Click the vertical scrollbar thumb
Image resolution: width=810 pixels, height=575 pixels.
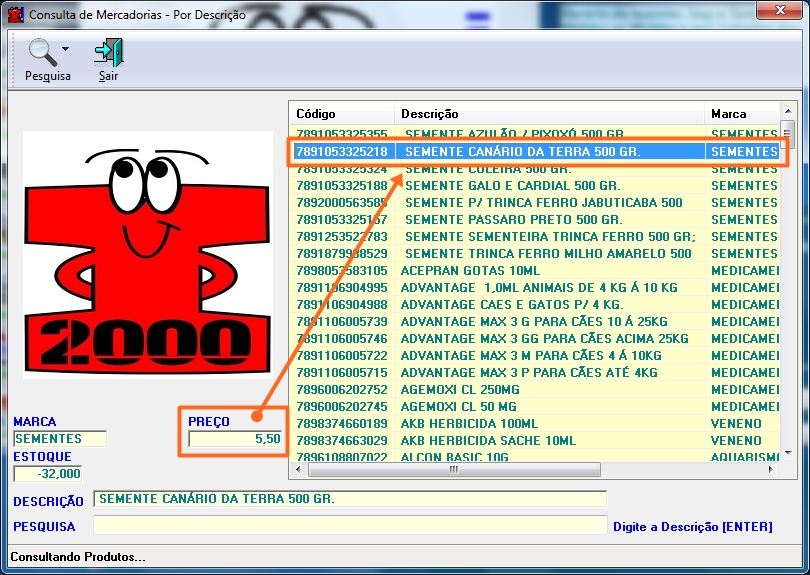(x=788, y=136)
